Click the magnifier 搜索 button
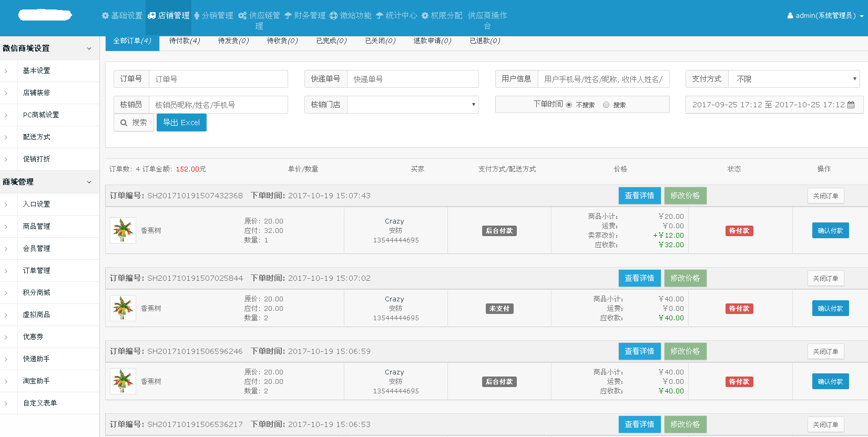 click(134, 123)
